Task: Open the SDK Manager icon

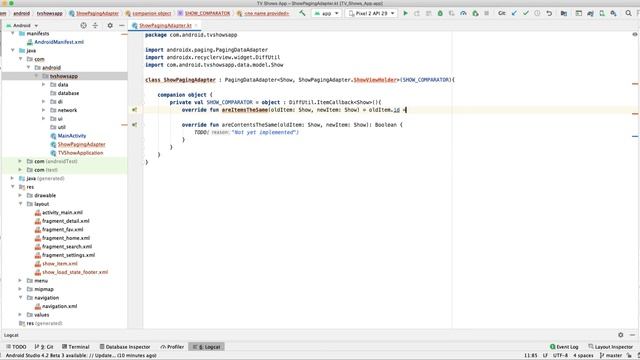Action: tap(613, 13)
